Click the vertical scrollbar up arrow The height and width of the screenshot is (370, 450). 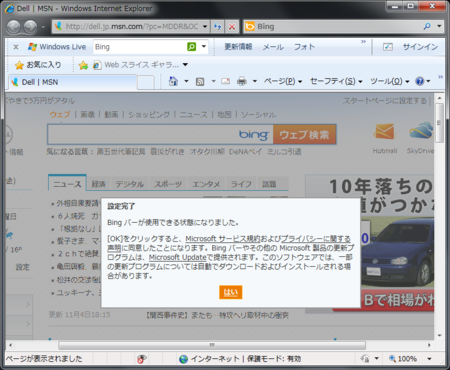[439, 98]
